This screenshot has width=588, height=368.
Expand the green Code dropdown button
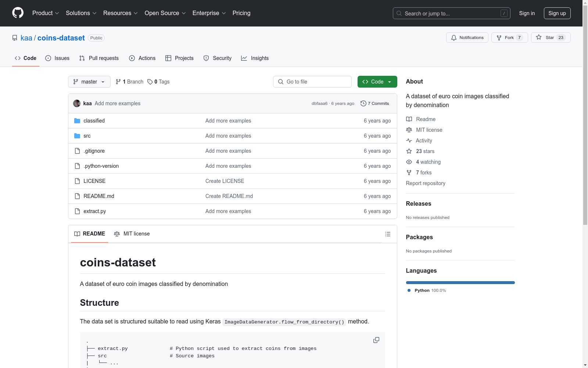(377, 82)
